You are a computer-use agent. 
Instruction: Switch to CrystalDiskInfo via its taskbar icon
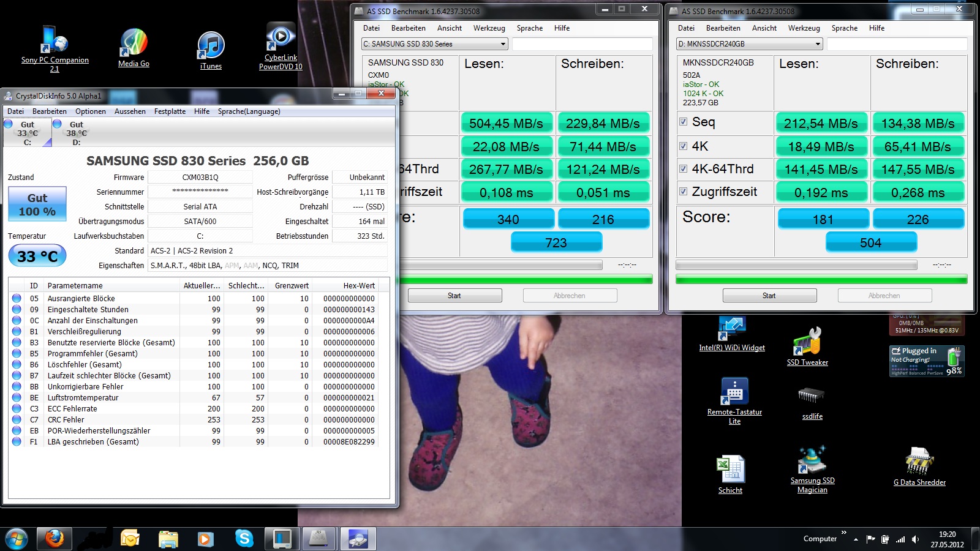tap(358, 539)
